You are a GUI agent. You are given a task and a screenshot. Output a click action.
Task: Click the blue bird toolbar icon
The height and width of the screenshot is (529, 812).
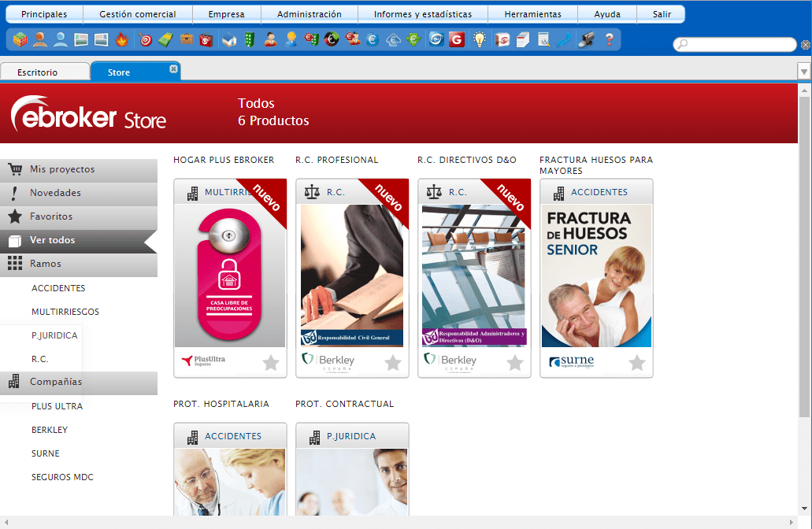[x=564, y=40]
